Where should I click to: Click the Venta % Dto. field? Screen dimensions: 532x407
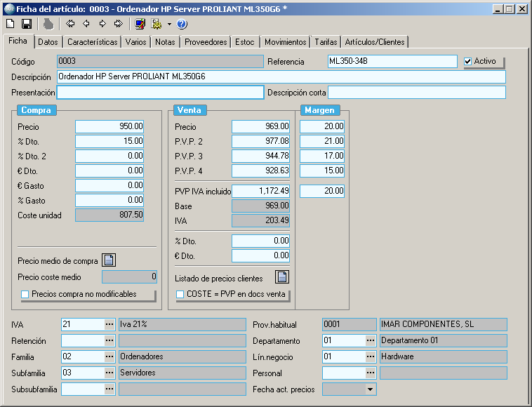[x=261, y=241]
